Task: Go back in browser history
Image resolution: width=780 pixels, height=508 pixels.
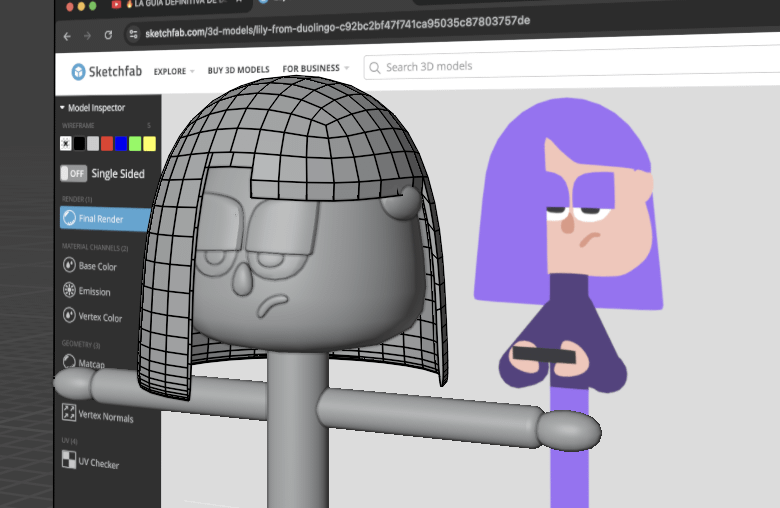Action: click(x=67, y=36)
